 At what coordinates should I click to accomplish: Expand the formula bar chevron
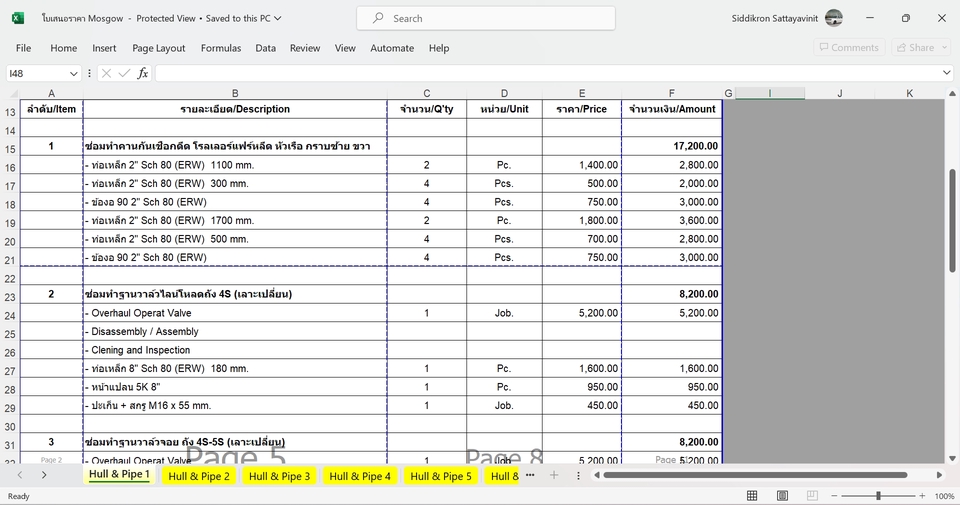(x=947, y=73)
